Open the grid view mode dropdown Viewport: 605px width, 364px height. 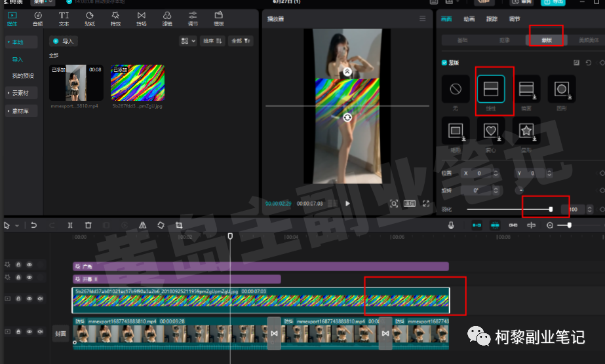pos(188,41)
